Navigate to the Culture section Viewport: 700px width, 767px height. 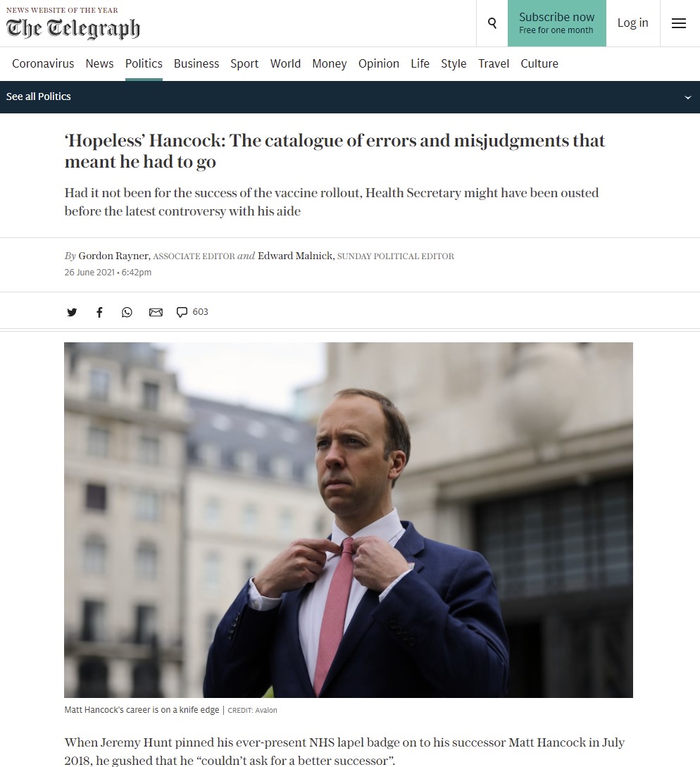tap(539, 63)
